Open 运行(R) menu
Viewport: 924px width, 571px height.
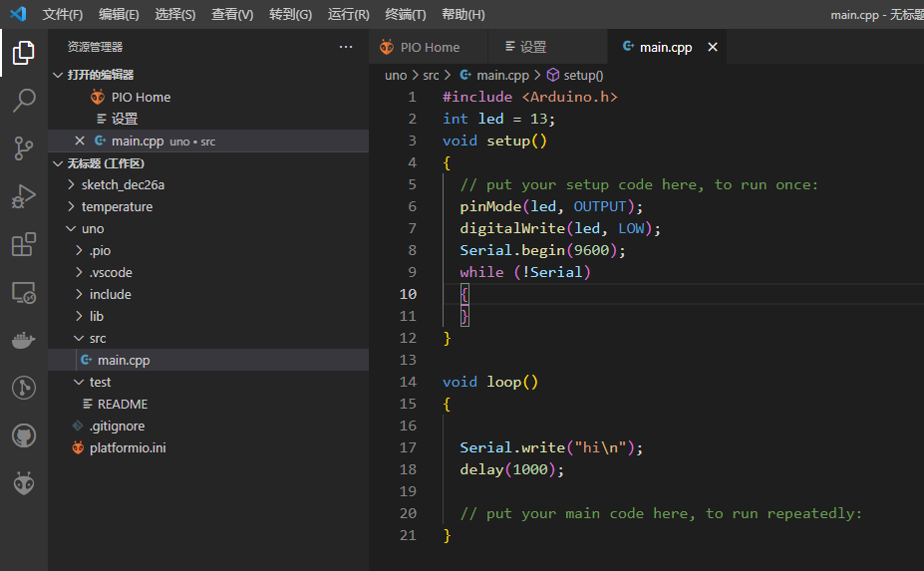tap(348, 14)
